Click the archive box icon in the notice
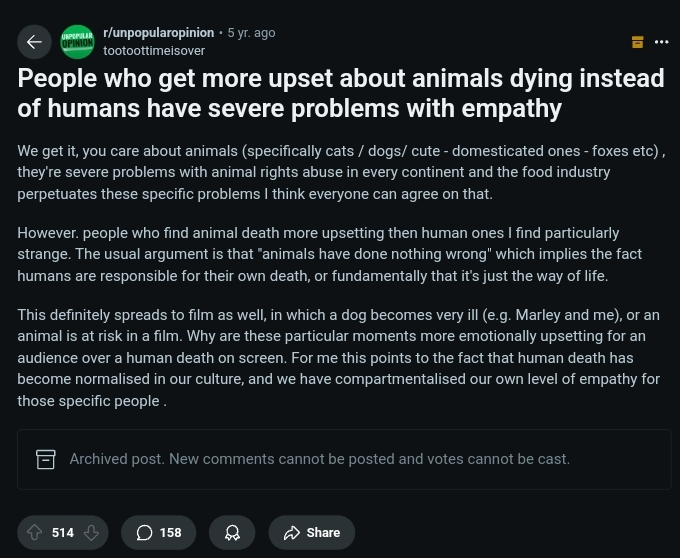This screenshot has width=680, height=558. 46,459
